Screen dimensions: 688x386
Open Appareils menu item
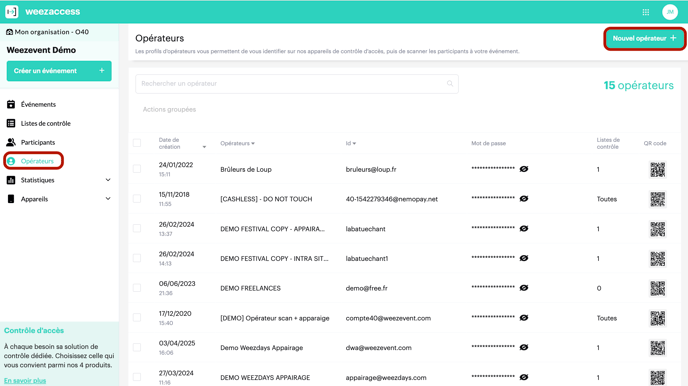(34, 199)
